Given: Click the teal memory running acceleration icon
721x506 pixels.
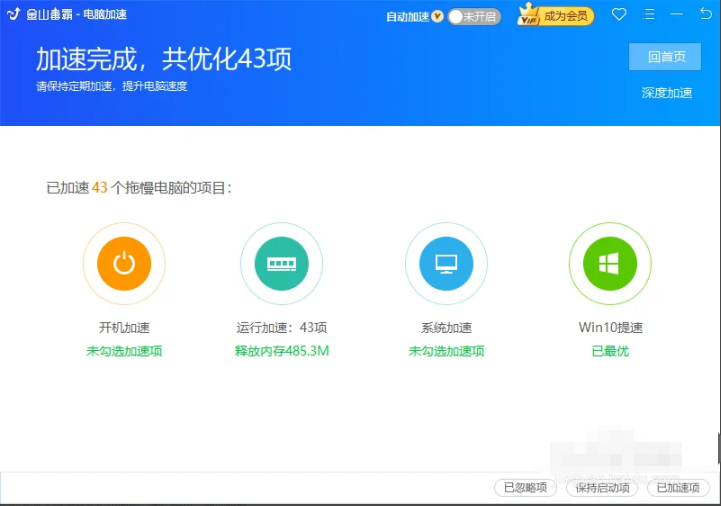Looking at the screenshot, I should pyautogui.click(x=281, y=264).
